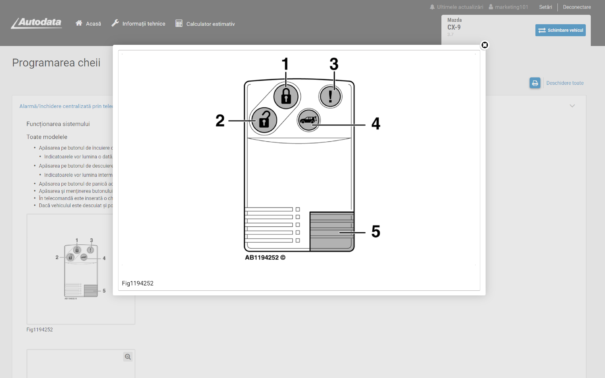Click the Autodata logo
Viewport: 605px width, 378px height.
36,23
